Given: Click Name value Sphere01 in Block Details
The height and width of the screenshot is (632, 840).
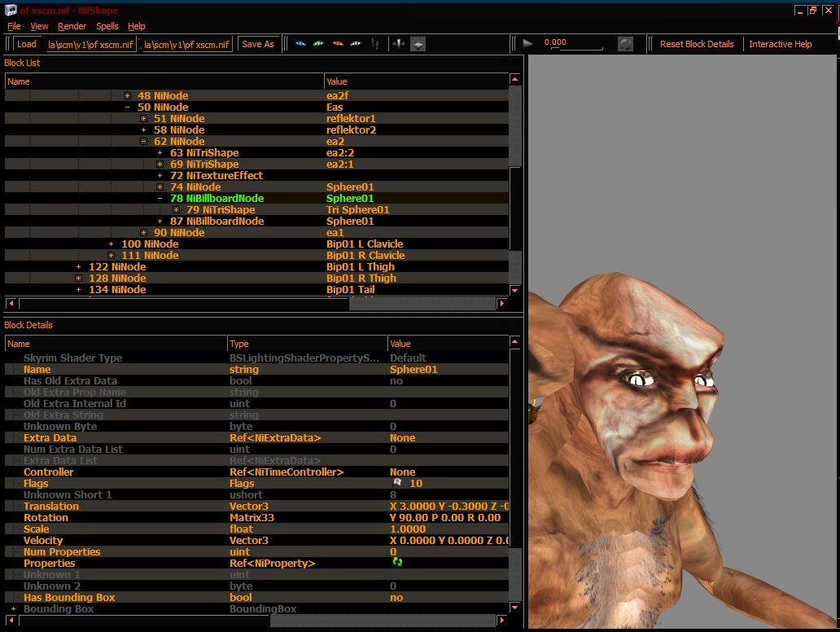Looking at the screenshot, I should click(413, 369).
